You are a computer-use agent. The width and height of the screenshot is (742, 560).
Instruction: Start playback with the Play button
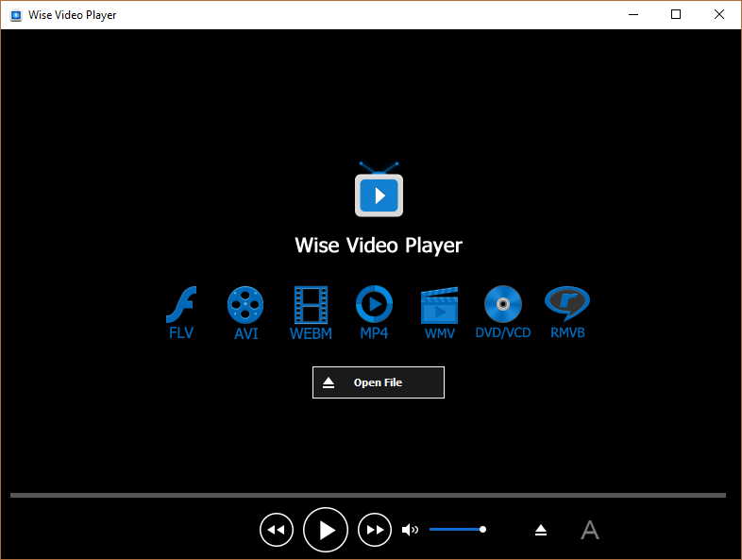pos(326,530)
